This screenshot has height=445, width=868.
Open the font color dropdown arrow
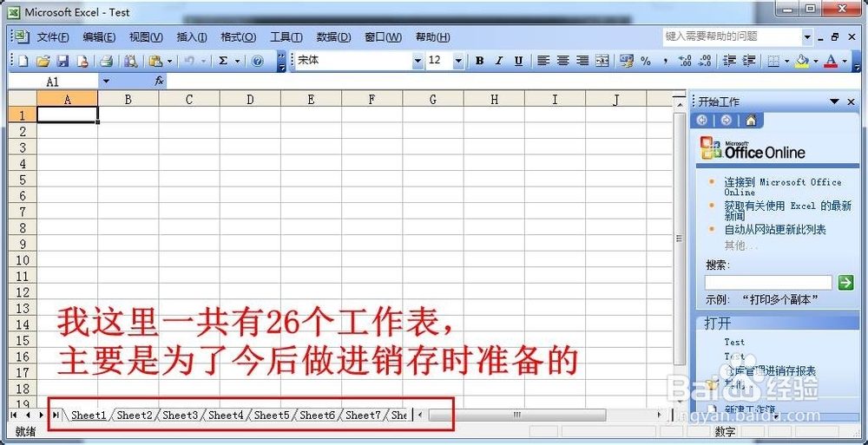coord(845,61)
